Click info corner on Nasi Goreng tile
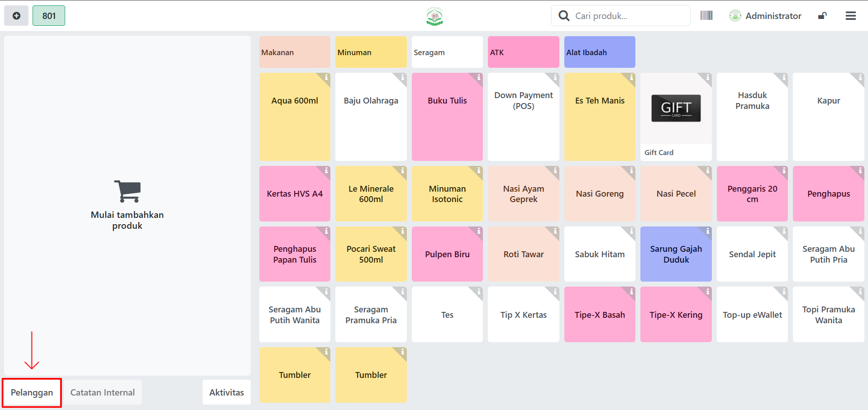The image size is (868, 410). click(631, 171)
